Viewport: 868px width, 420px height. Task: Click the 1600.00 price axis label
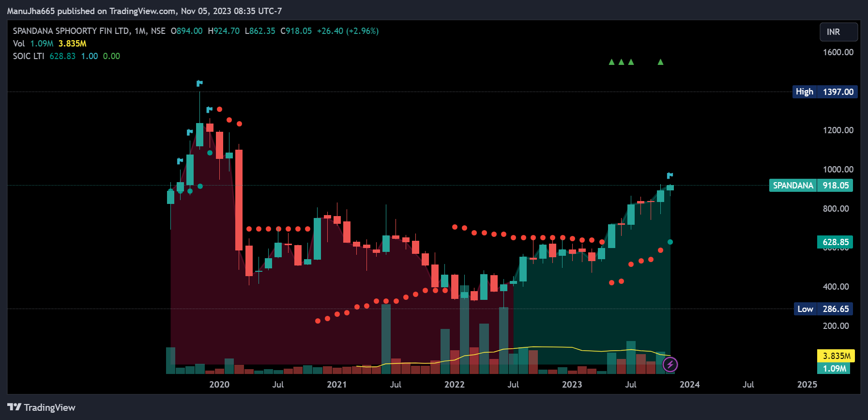pyautogui.click(x=838, y=52)
